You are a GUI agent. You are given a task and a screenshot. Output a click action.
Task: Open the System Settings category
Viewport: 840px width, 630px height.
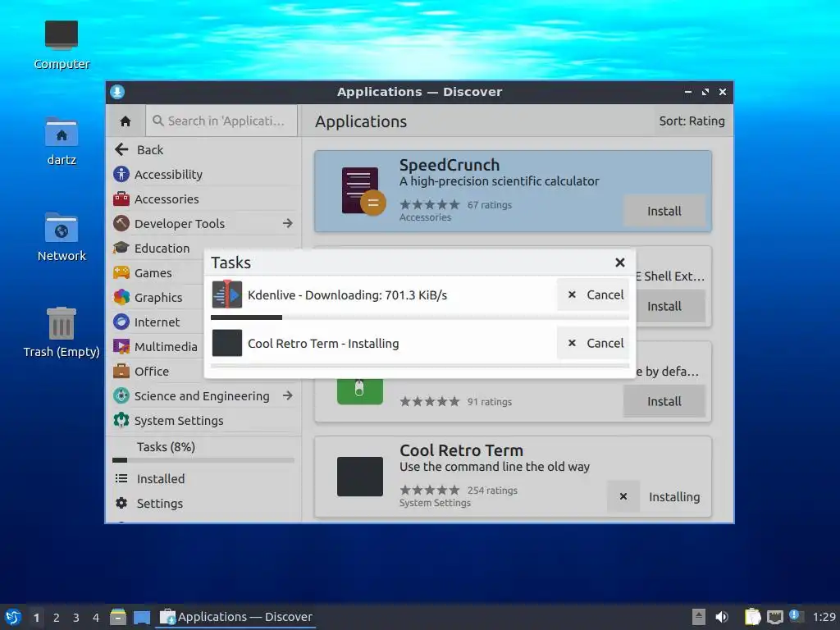203,421
